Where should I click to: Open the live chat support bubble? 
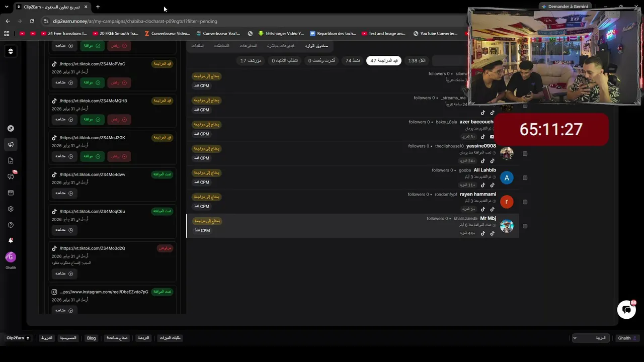coord(626,310)
